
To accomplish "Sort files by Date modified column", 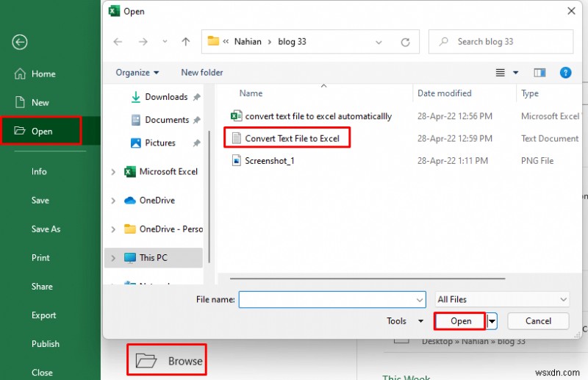I will [445, 93].
